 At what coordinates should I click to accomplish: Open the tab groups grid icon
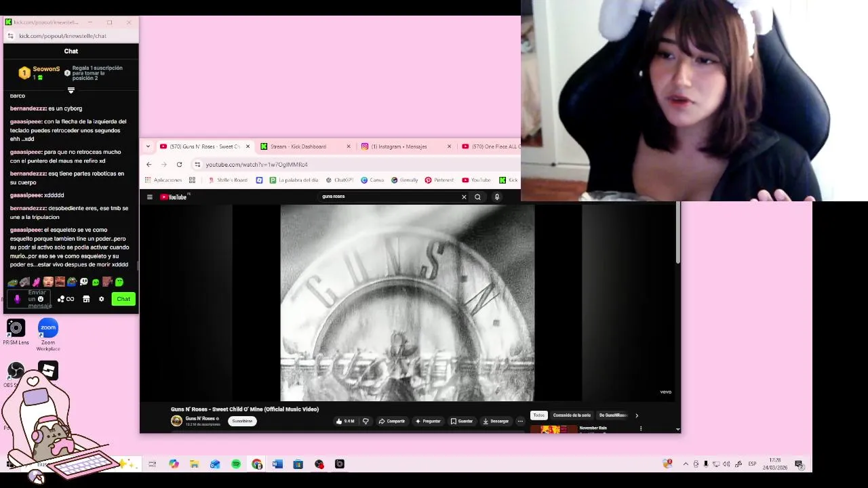pyautogui.click(x=192, y=180)
